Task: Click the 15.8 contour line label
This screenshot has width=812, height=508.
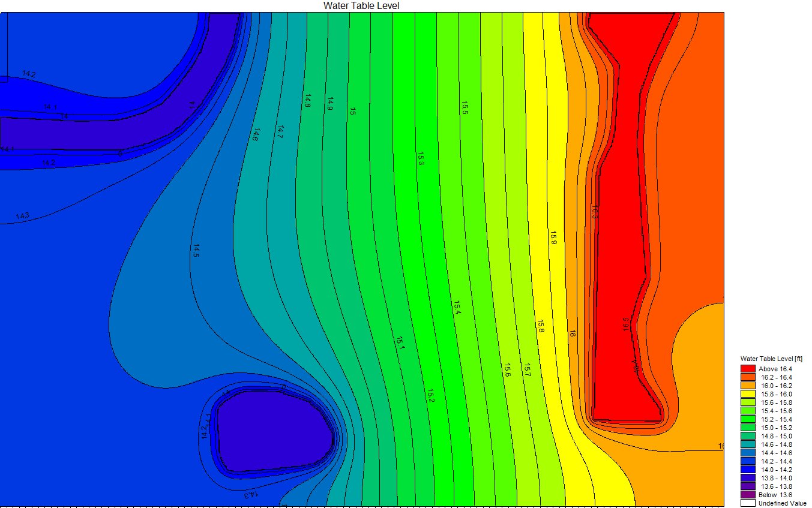Action: [541, 326]
